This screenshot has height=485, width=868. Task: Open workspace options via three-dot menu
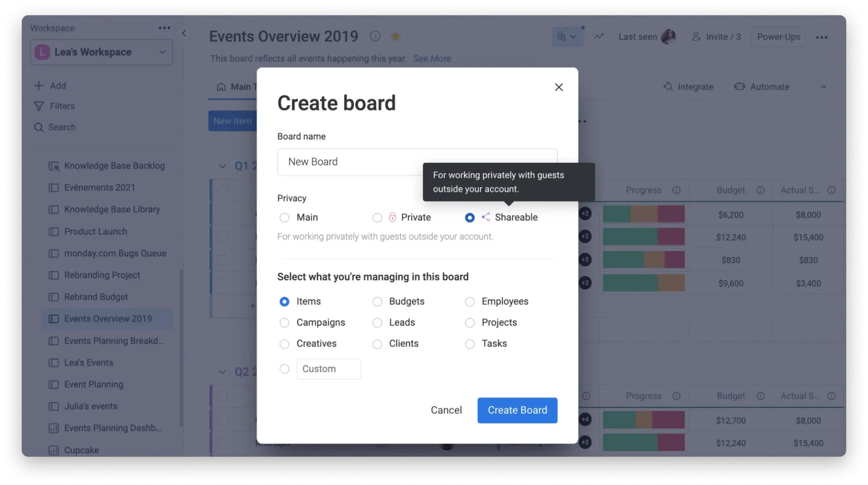tap(164, 28)
